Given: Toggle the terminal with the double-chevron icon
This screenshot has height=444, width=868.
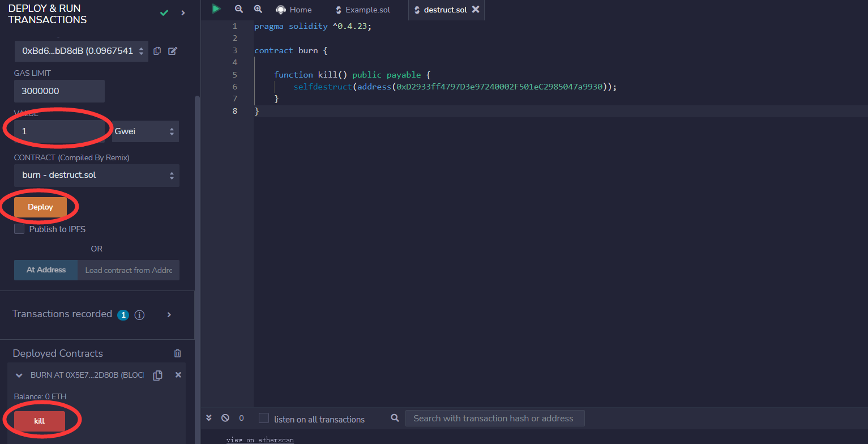Looking at the screenshot, I should click(x=209, y=418).
